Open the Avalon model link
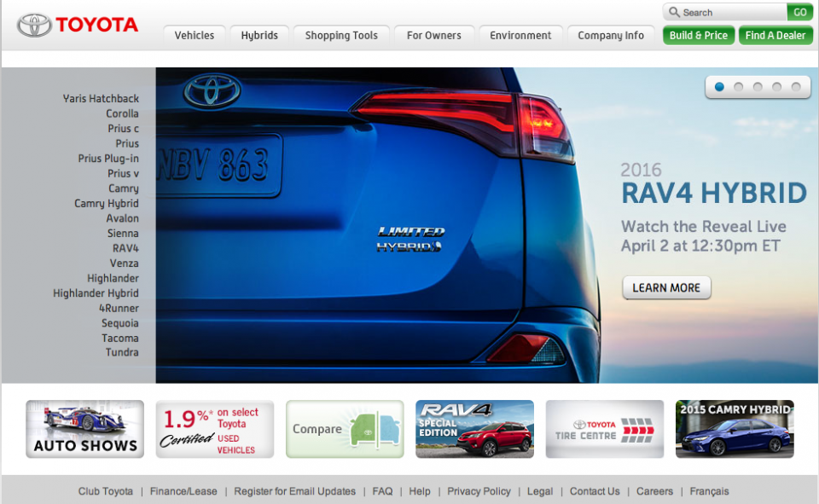The height and width of the screenshot is (504, 819). (x=122, y=218)
